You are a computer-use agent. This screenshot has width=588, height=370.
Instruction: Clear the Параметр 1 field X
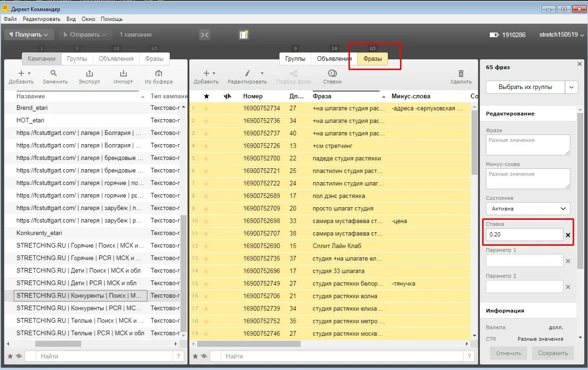pos(568,261)
